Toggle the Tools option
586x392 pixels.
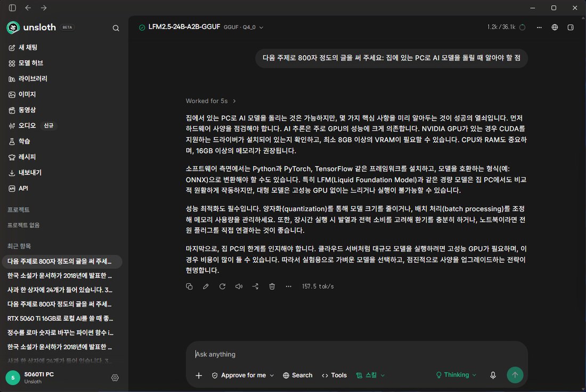(334, 375)
